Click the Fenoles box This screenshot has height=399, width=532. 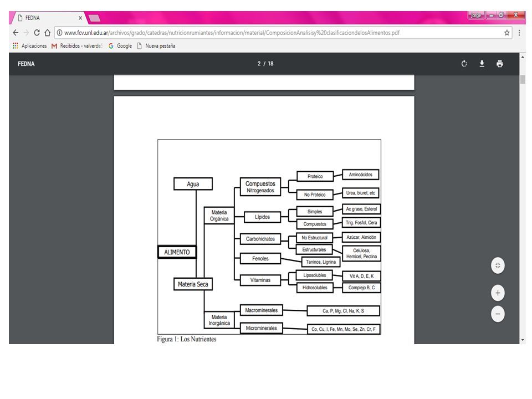260,259
